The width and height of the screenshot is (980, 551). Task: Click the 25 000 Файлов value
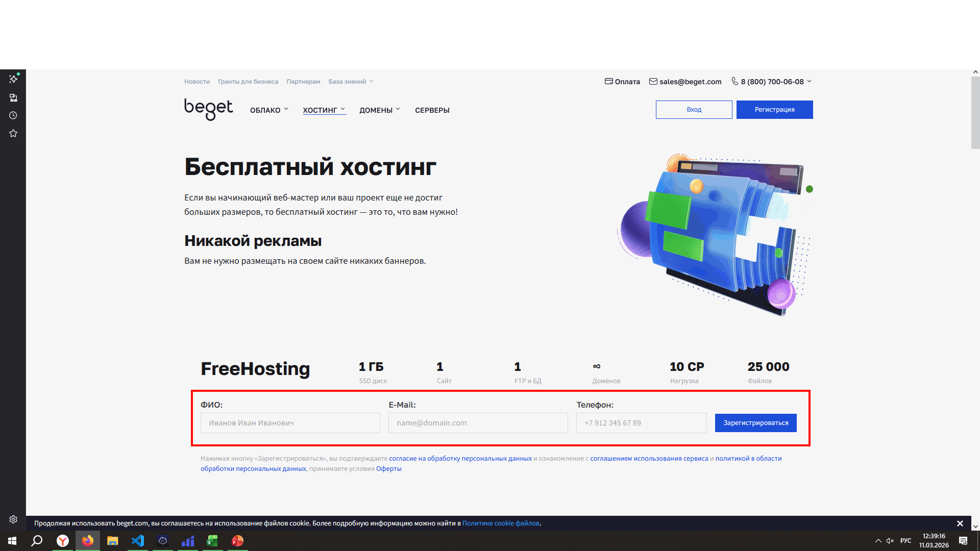click(x=769, y=367)
